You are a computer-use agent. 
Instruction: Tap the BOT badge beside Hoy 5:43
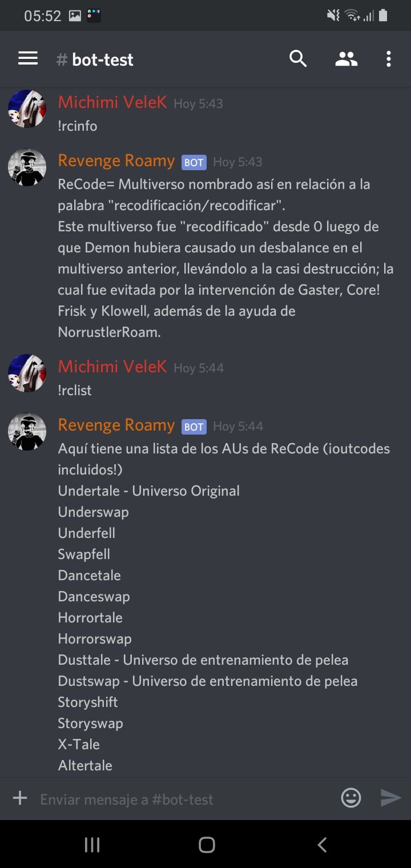tap(194, 163)
